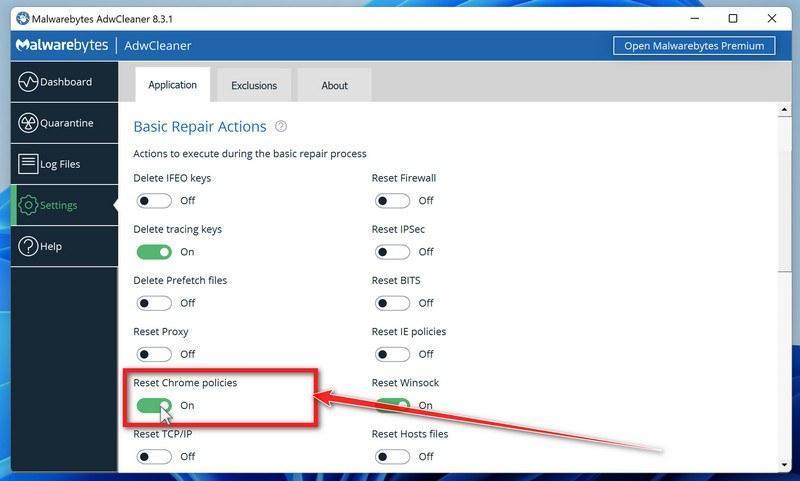Enable the Reset BITS switch
The height and width of the screenshot is (481, 800).
[x=392, y=303]
